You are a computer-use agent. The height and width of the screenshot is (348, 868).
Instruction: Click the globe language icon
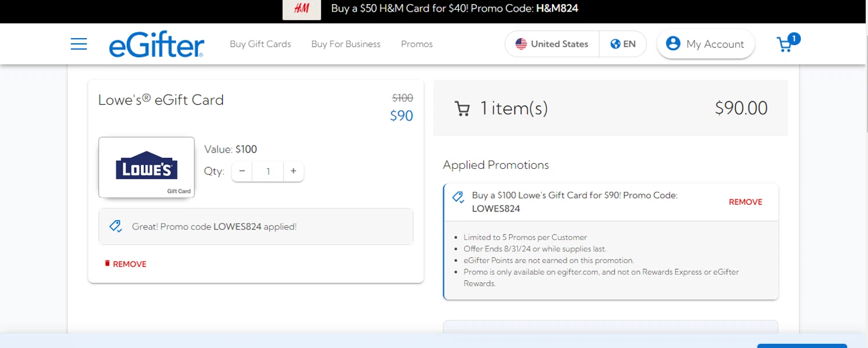[616, 44]
